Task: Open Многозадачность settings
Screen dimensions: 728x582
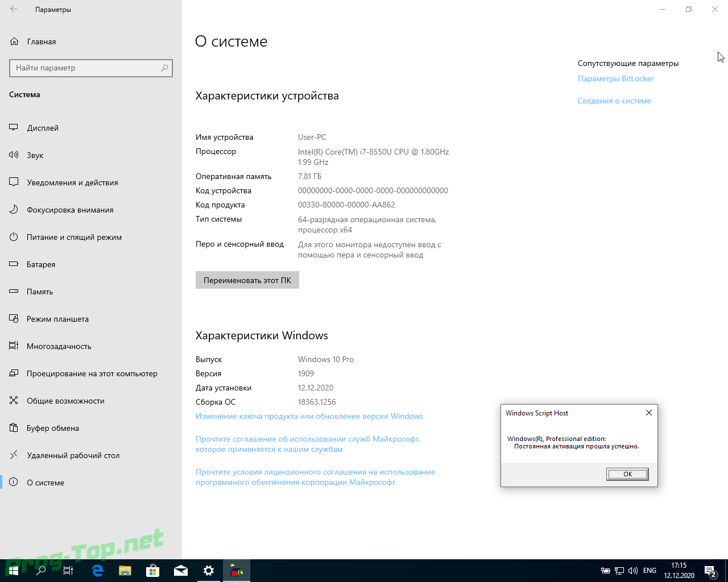Action: [91, 346]
